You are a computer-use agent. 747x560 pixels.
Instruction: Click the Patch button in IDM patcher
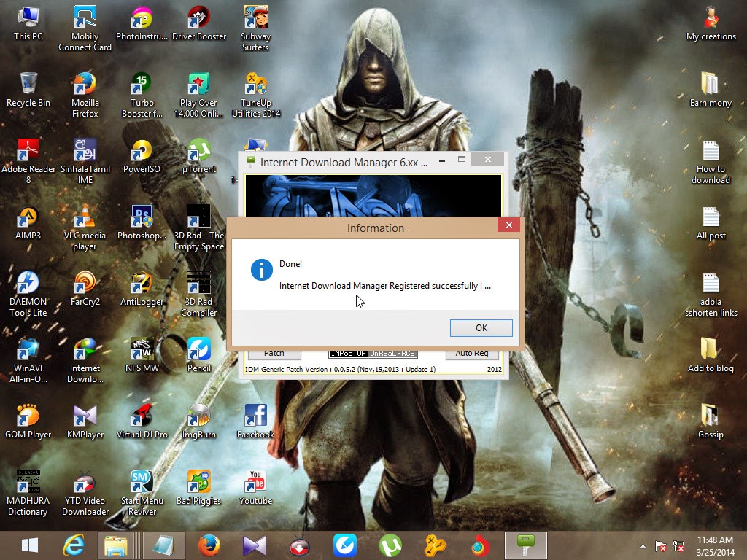[x=274, y=354]
